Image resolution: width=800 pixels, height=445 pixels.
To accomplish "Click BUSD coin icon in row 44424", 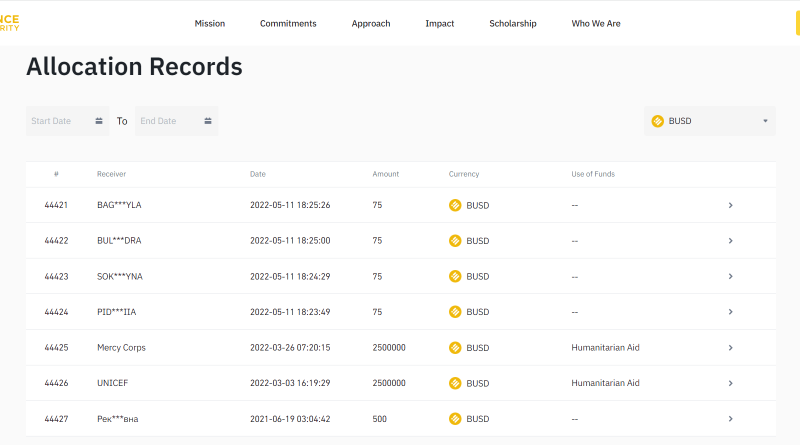I will pos(455,312).
